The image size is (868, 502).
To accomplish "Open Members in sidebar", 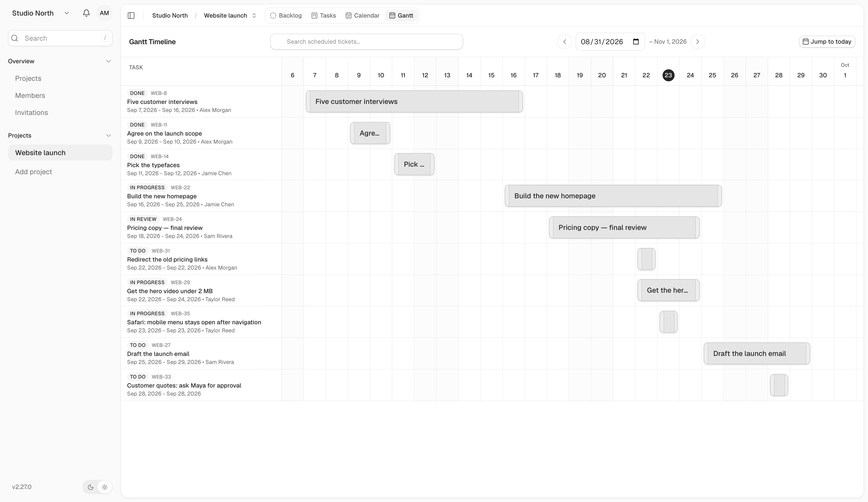I will pyautogui.click(x=30, y=96).
